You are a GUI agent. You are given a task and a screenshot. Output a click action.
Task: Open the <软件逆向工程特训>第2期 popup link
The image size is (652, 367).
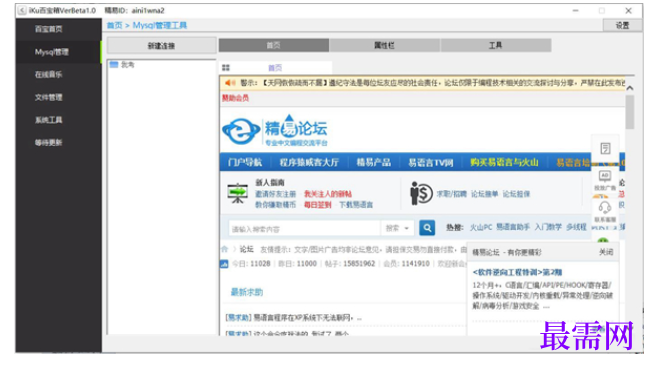(517, 273)
